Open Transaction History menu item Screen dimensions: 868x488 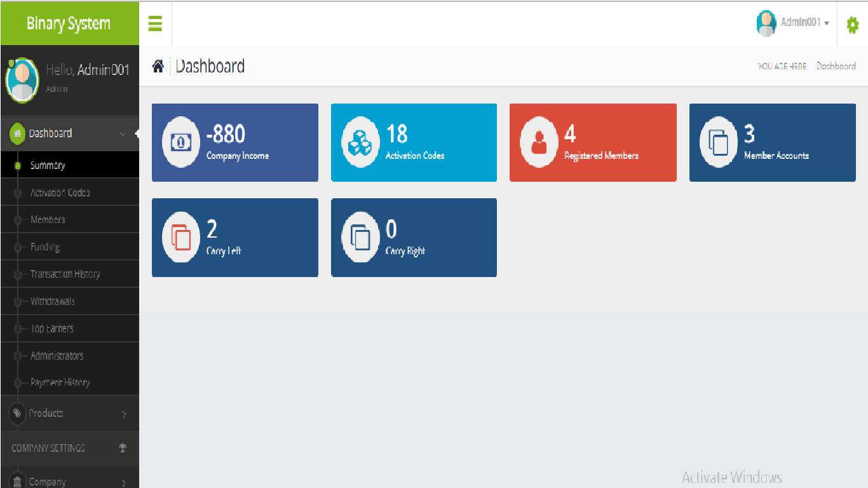pos(65,274)
